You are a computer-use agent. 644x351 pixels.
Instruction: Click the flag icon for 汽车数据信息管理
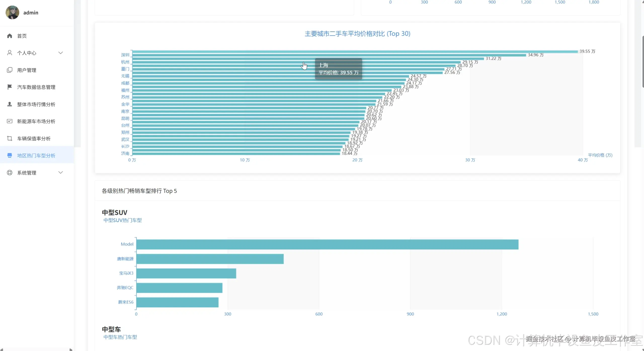[x=10, y=87]
